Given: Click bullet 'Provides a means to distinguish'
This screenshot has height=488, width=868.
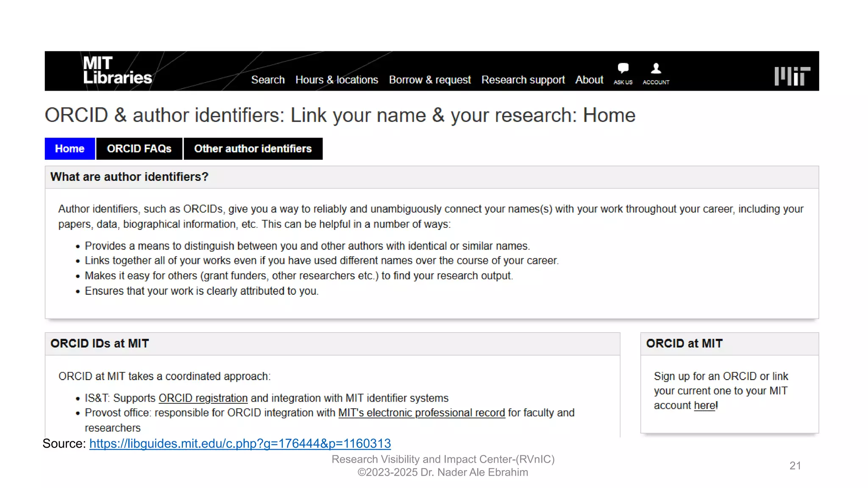Looking at the screenshot, I should (x=307, y=246).
